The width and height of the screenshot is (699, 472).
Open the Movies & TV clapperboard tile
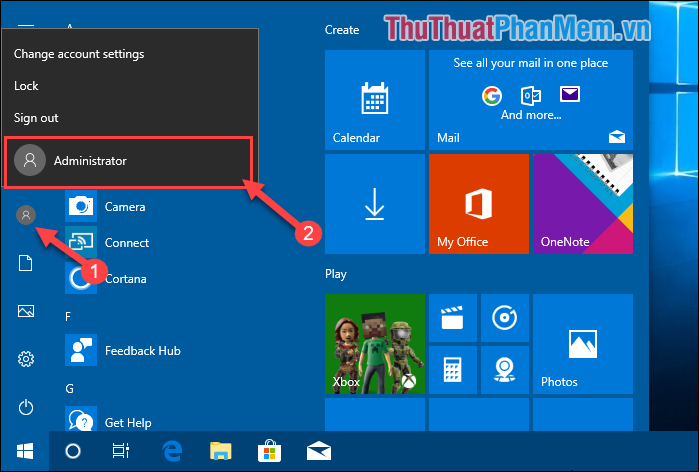(452, 318)
